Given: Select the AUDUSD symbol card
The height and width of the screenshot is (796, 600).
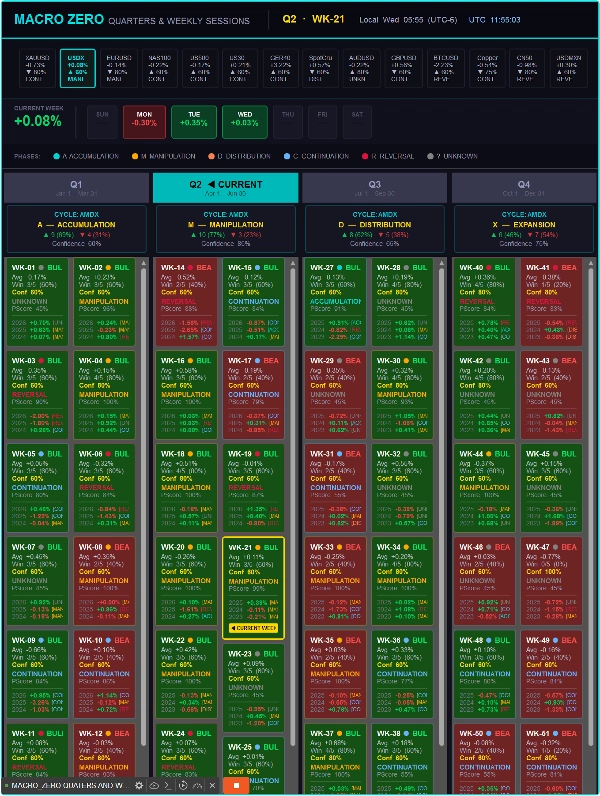Looking at the screenshot, I should pyautogui.click(x=361, y=69).
